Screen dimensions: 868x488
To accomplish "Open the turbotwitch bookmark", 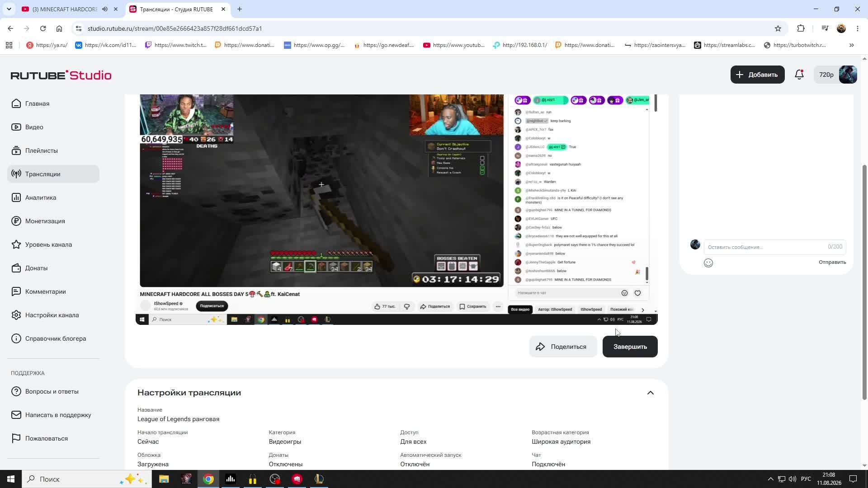I will pos(795,45).
